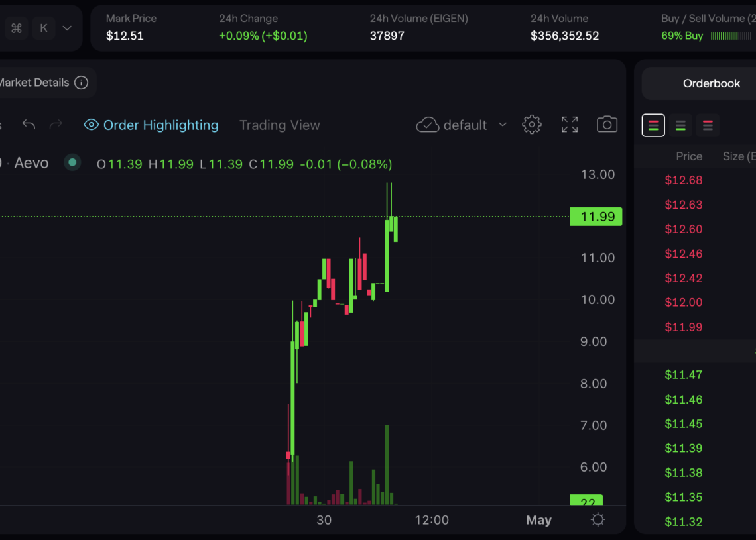The height and width of the screenshot is (540, 756).
Task: Open the default layout dropdown
Action: [x=502, y=124]
